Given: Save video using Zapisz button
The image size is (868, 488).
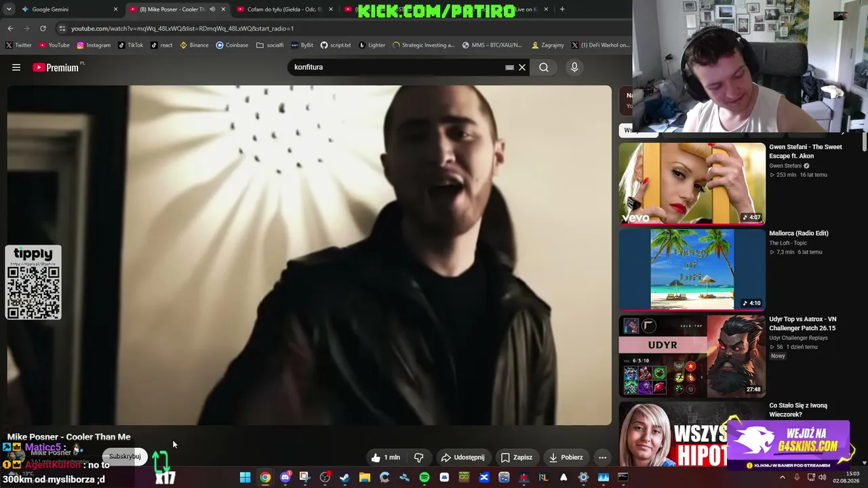Looking at the screenshot, I should tap(516, 457).
